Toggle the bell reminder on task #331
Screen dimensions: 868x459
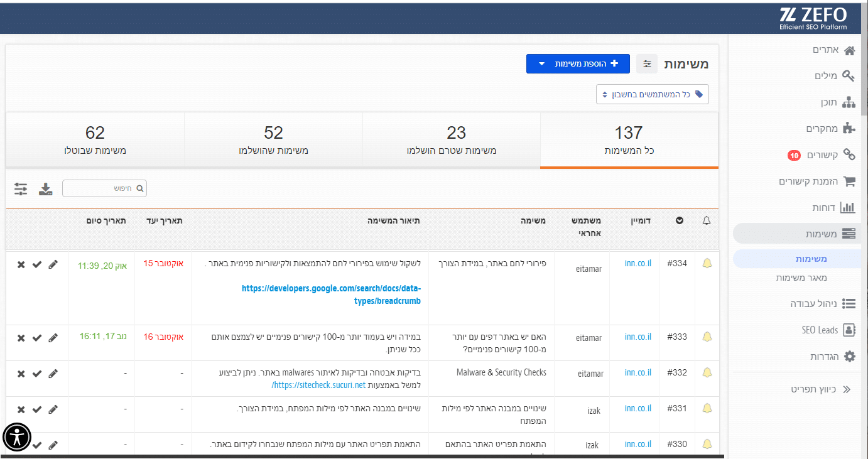coord(707,409)
